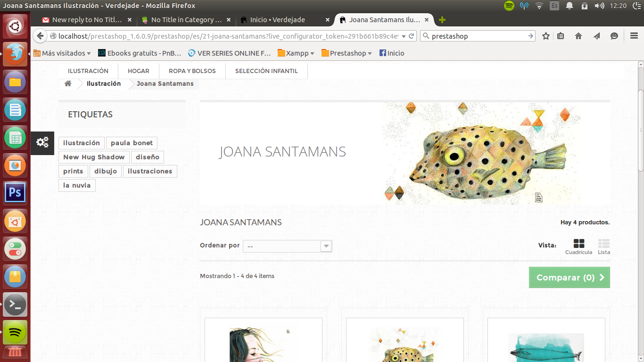Select the ilustraciones tag

(x=150, y=171)
